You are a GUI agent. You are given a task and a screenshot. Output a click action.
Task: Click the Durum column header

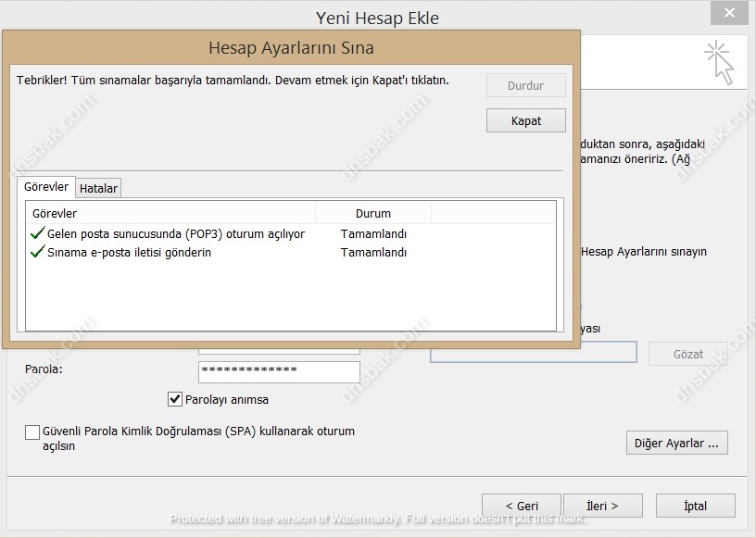pyautogui.click(x=373, y=213)
